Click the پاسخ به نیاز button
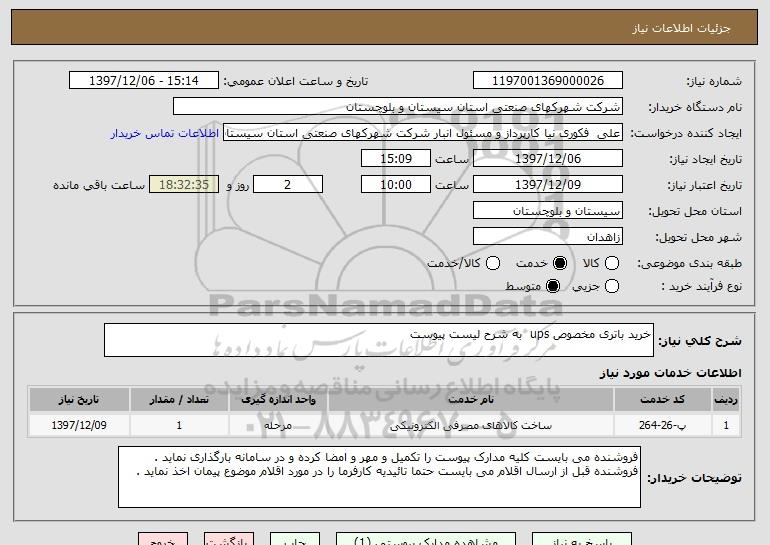This screenshot has width=770, height=545. pos(582,539)
